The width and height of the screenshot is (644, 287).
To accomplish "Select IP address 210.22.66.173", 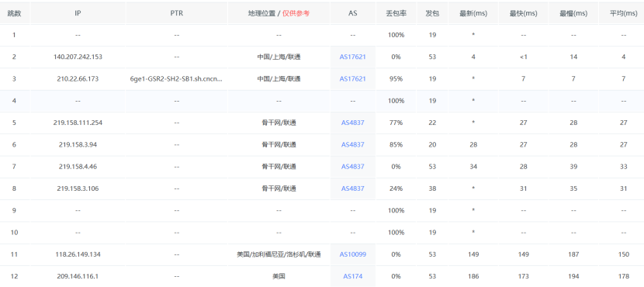I will 78,79.
